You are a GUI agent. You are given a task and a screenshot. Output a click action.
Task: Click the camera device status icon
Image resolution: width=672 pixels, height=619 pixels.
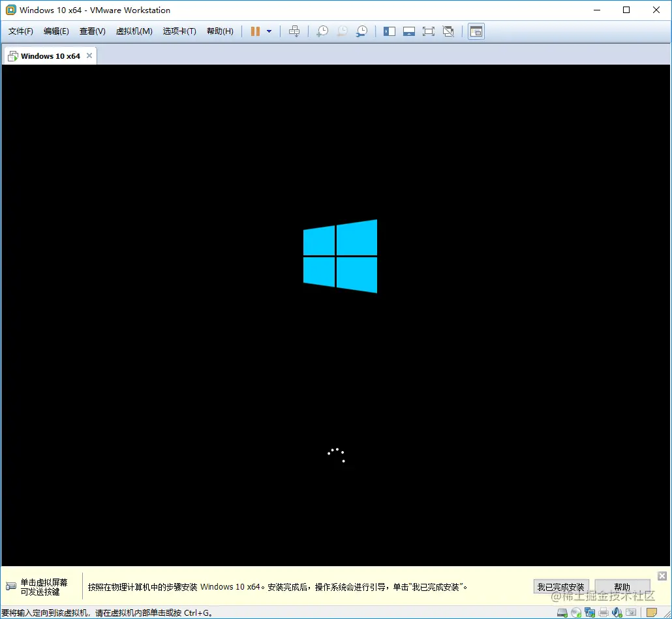(x=631, y=612)
